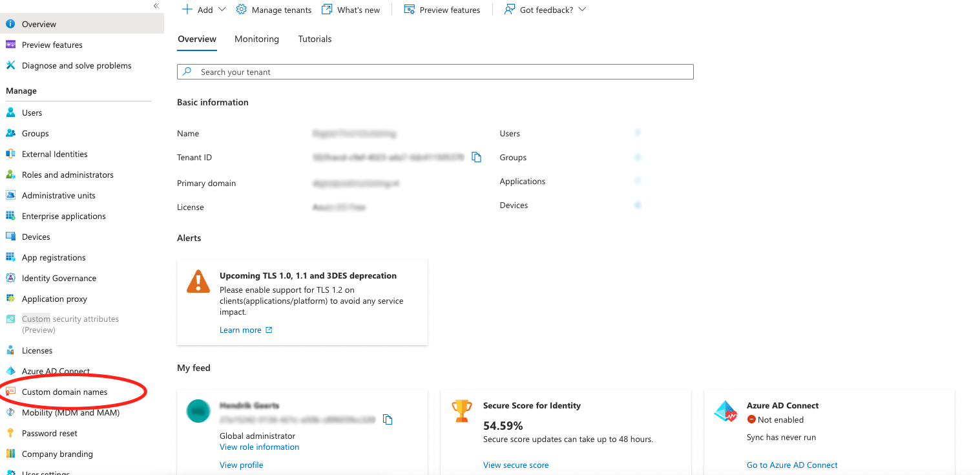Click the Password reset key icon

click(x=10, y=433)
